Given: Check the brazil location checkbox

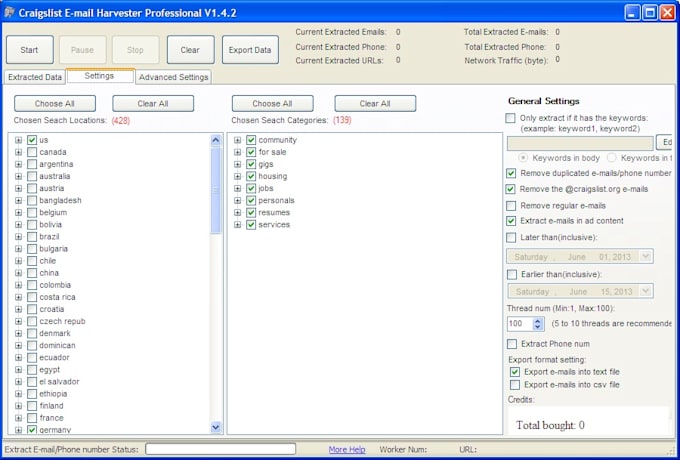Looking at the screenshot, I should (x=32, y=237).
